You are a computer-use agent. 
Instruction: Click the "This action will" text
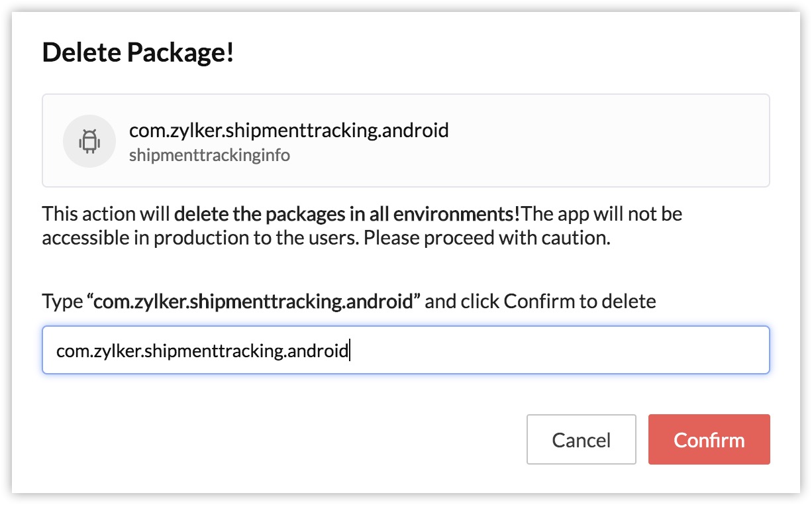pos(106,215)
